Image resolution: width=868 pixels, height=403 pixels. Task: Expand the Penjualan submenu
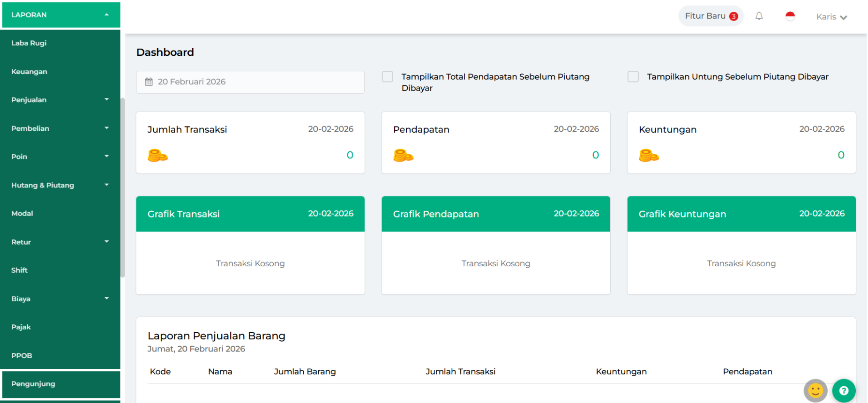coord(61,100)
